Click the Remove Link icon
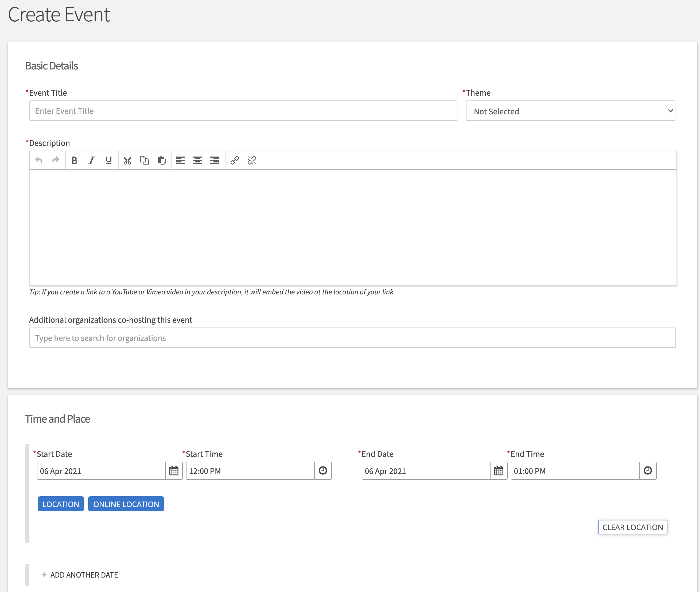The height and width of the screenshot is (592, 700). [x=251, y=160]
